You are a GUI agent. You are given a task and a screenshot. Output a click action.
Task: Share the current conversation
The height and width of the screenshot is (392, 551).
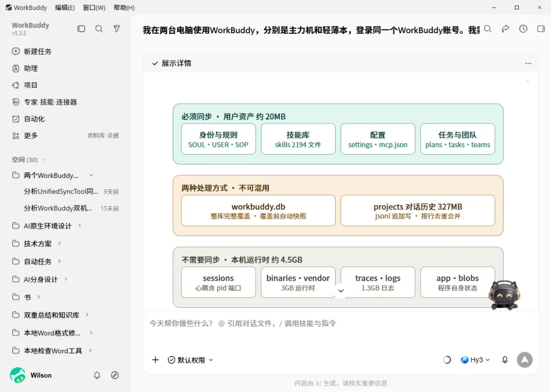[505, 29]
